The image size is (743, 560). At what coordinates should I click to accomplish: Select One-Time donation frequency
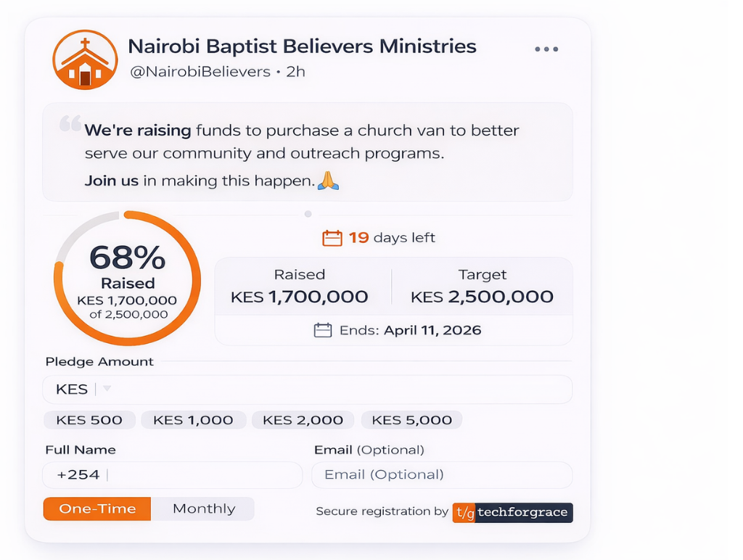click(97, 508)
